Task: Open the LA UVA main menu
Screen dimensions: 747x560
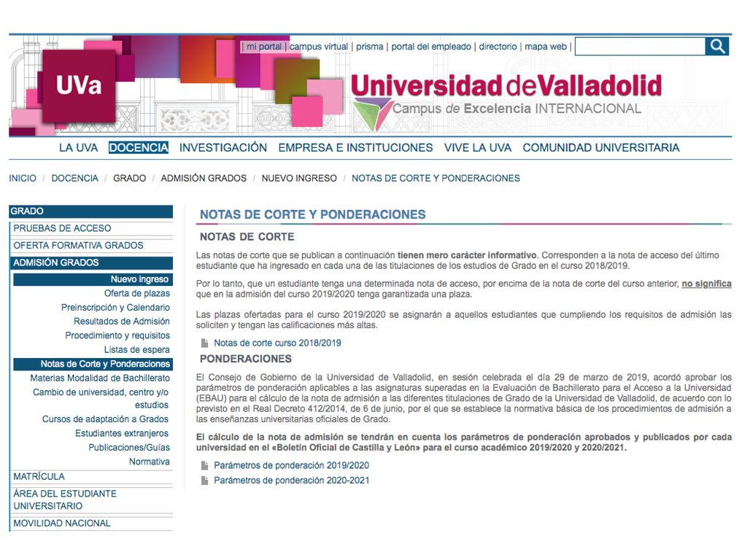Action: 79,147
